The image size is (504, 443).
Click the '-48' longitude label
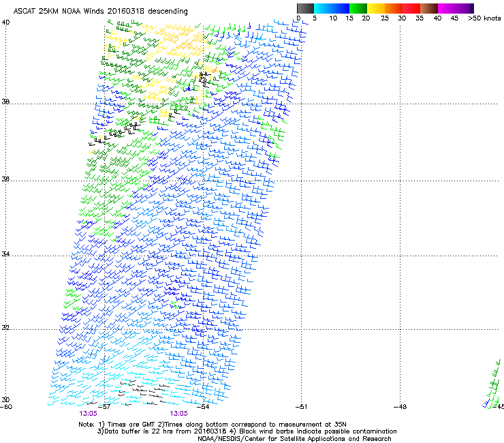(x=400, y=407)
